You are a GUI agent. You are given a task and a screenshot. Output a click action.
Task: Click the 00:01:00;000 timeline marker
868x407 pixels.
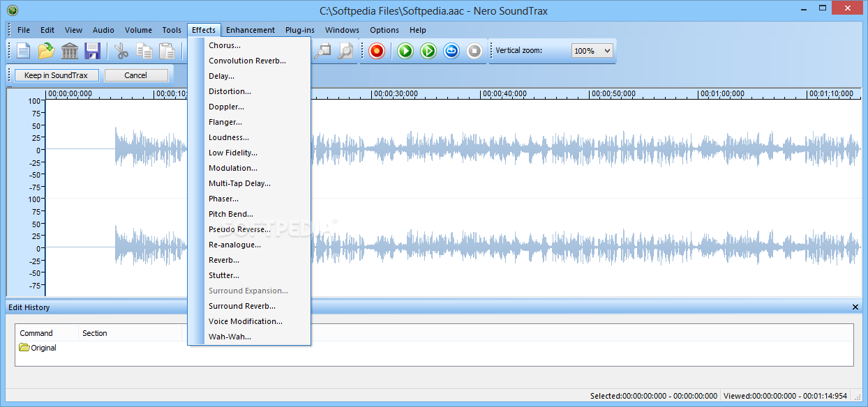722,93
